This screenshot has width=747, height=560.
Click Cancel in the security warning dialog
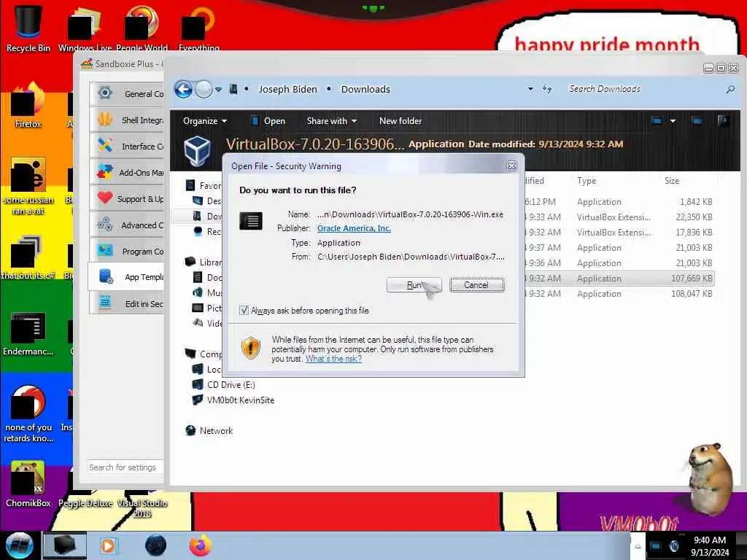476,285
